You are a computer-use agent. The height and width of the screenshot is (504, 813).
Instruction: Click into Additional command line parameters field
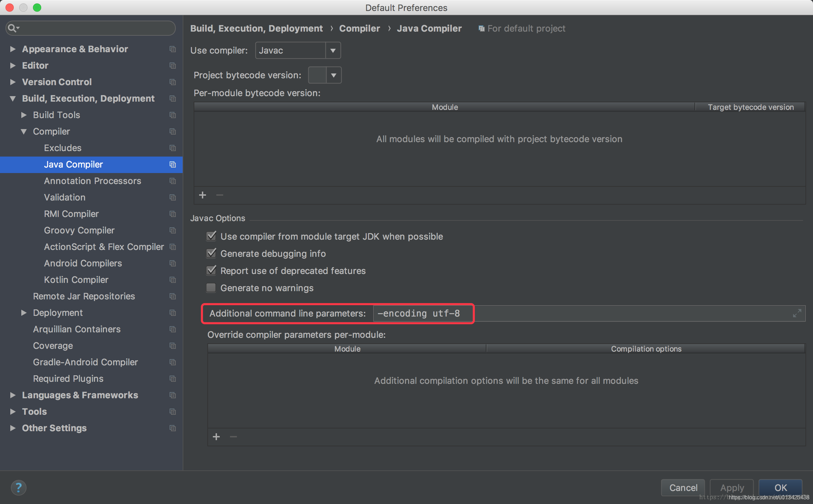point(589,313)
